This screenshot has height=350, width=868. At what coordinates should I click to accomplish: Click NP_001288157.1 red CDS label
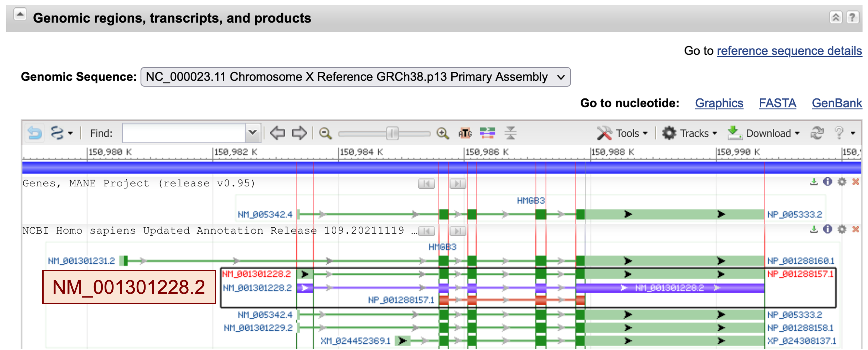pyautogui.click(x=401, y=300)
